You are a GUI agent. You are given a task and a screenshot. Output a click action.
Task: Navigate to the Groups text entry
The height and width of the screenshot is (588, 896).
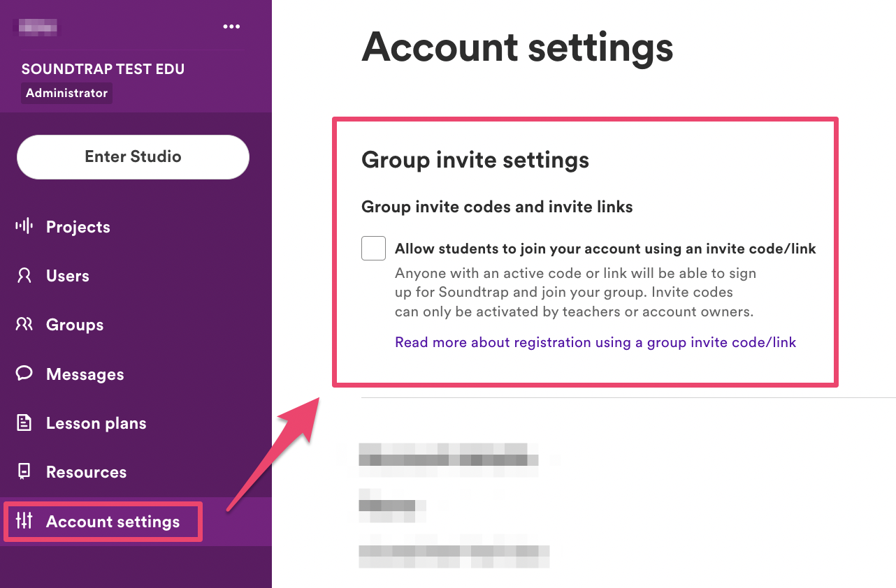[x=75, y=325]
